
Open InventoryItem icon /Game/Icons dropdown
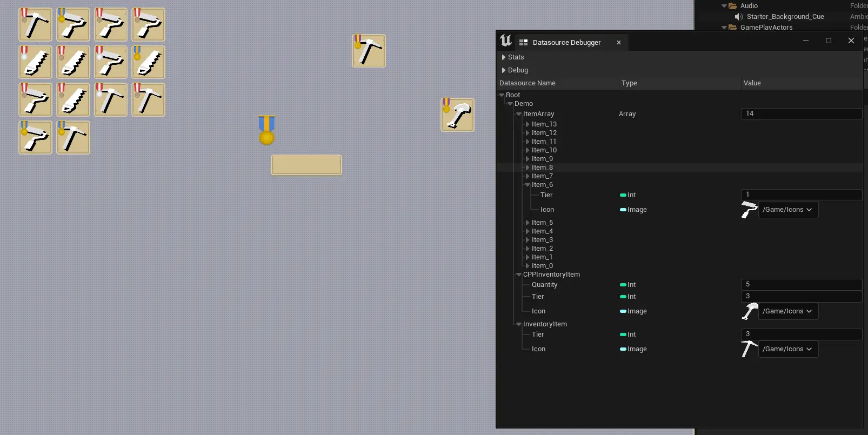[788, 349]
